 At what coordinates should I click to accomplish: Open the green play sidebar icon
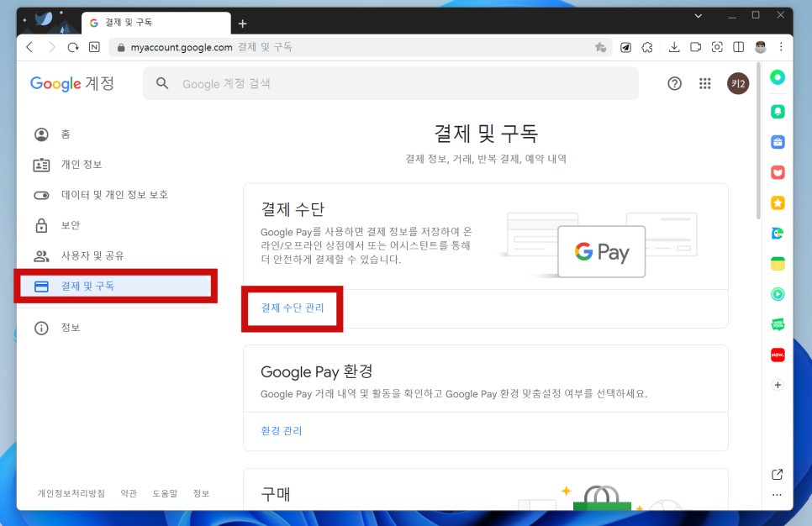click(778, 294)
